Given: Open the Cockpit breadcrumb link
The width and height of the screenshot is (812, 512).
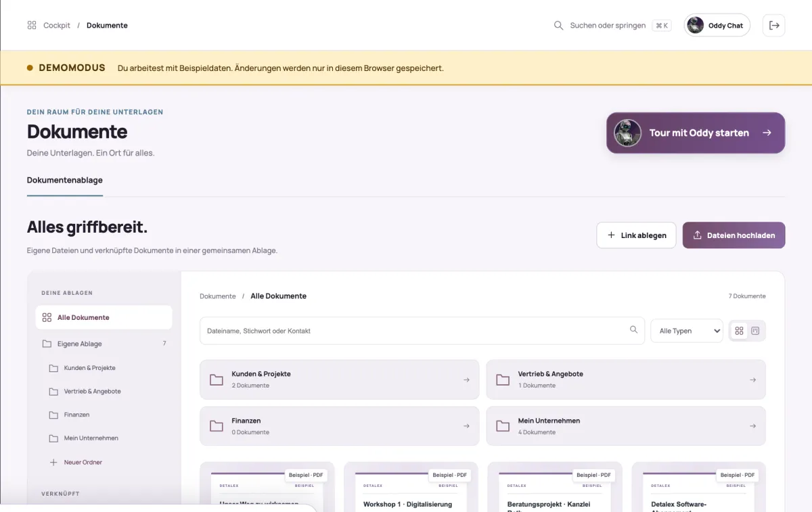Looking at the screenshot, I should coord(57,25).
